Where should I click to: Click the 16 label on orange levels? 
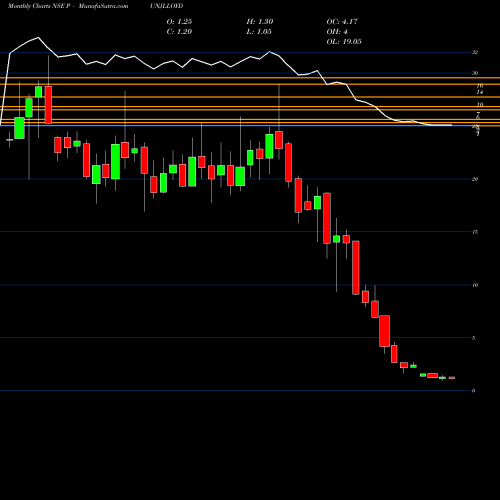480,86
